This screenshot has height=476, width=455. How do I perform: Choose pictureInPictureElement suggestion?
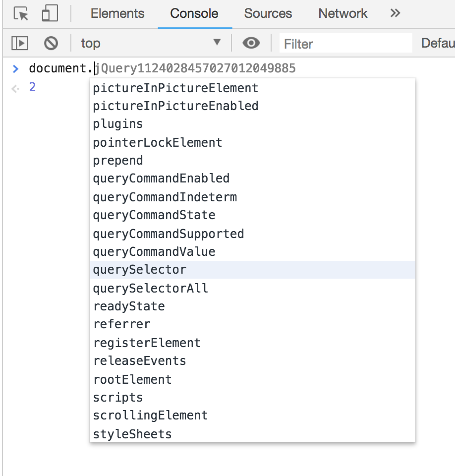(x=253, y=88)
